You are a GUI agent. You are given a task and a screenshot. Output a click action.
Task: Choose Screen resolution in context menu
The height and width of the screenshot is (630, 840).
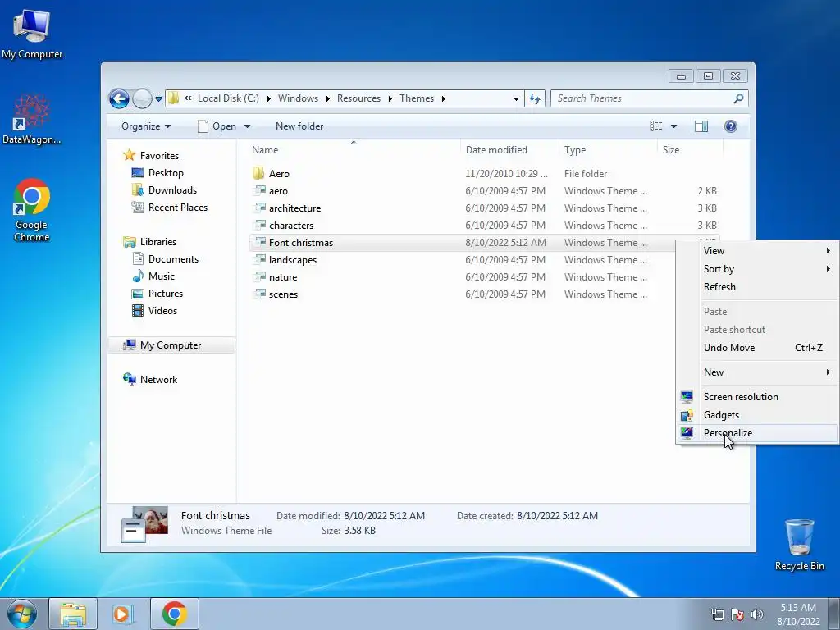757,397
